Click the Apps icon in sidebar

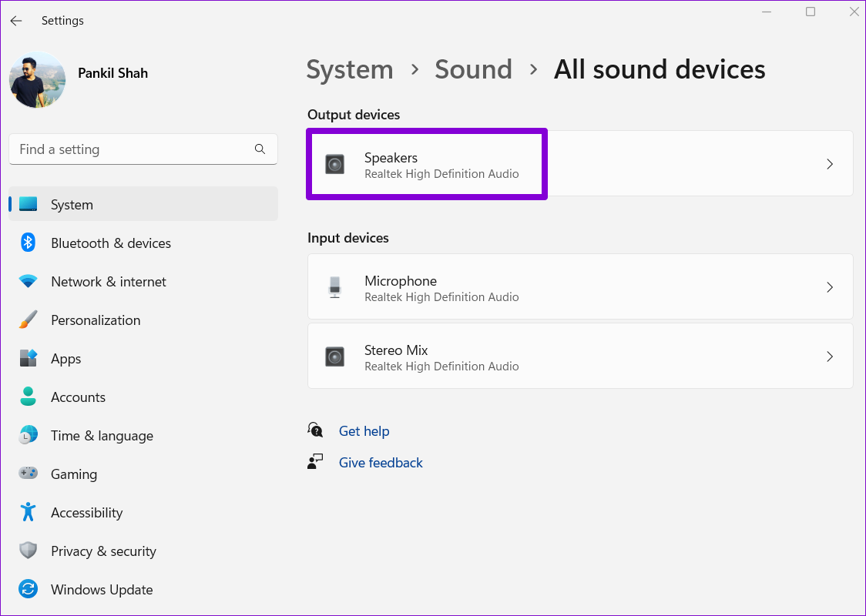tap(29, 358)
